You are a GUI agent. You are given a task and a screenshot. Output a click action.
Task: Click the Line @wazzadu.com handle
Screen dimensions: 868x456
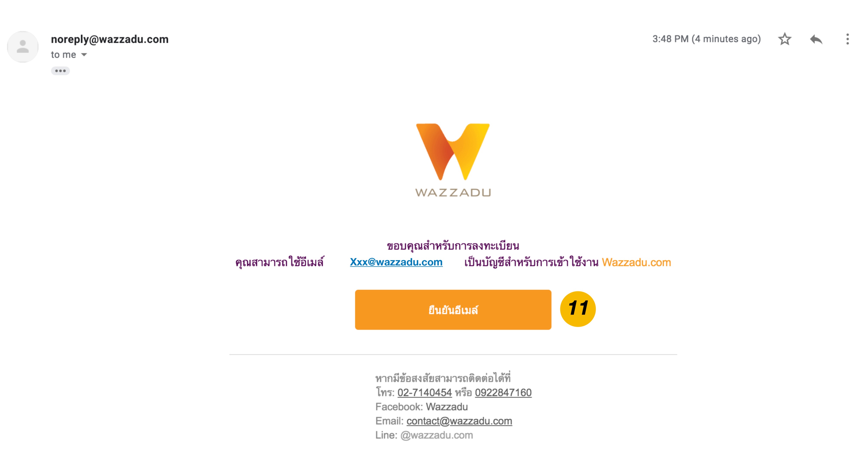point(436,435)
